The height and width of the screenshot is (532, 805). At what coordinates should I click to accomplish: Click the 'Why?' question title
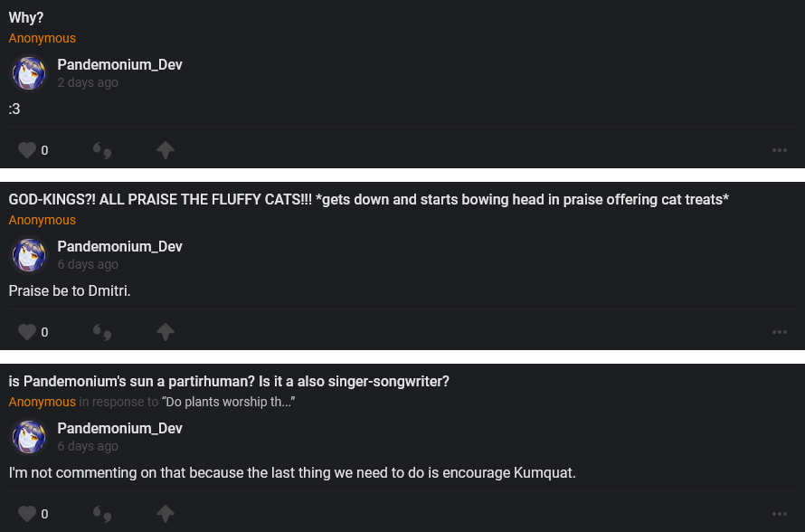pyautogui.click(x=26, y=17)
